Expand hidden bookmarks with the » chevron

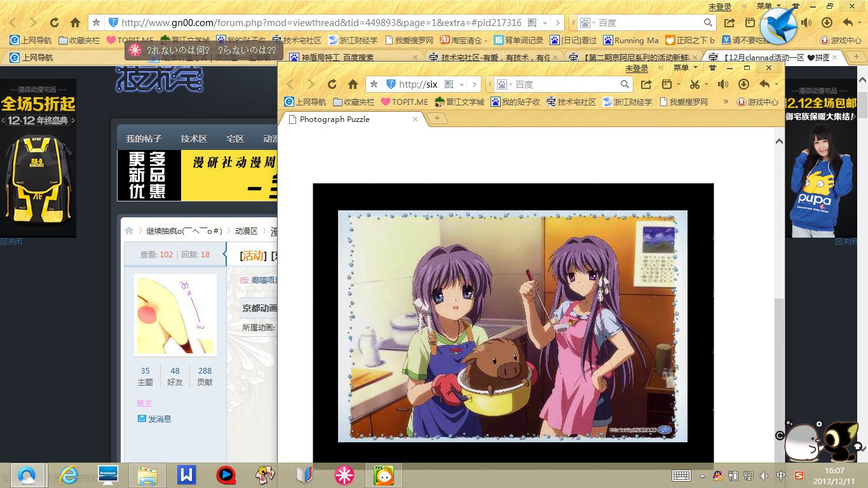coord(726,102)
